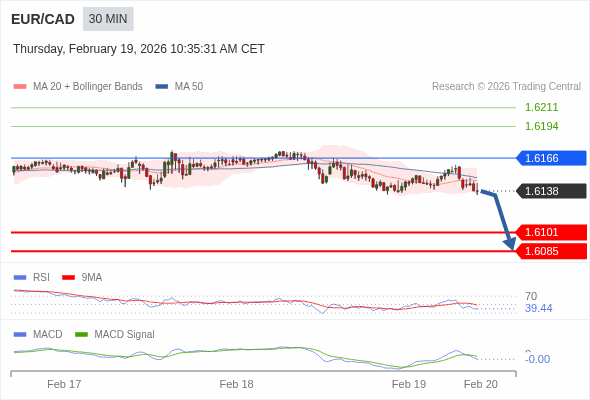Click the Feb 19 date axis label

(409, 384)
